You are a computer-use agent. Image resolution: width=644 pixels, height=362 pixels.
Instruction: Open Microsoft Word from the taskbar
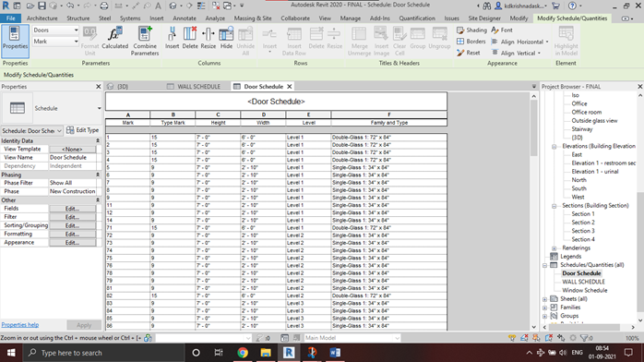tap(335, 353)
